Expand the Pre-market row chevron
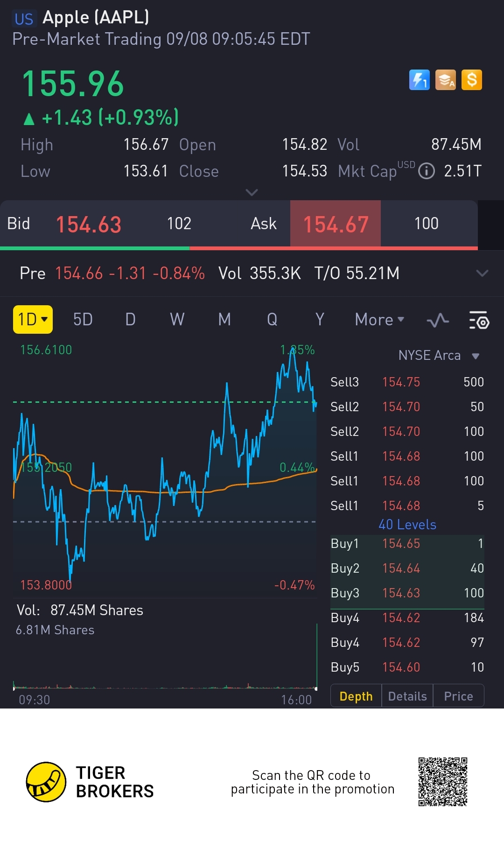504x856 pixels. tap(482, 273)
